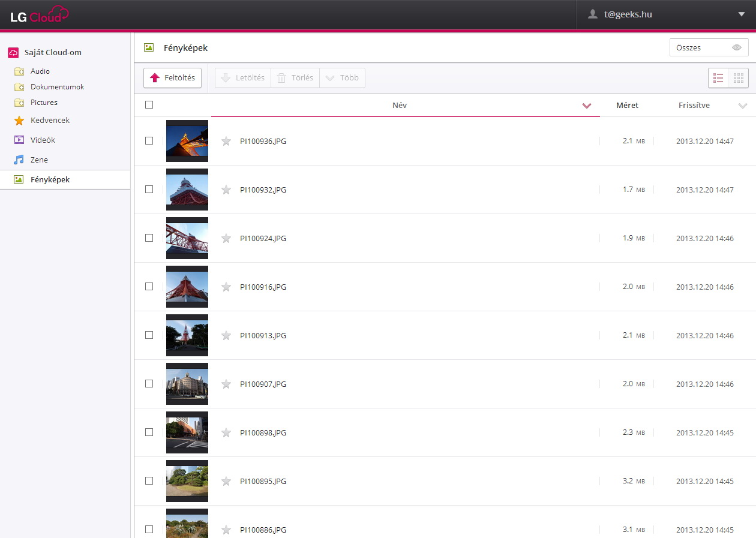Click file name PI100898.JPG
Screen dimensions: 756x538
coord(263,433)
